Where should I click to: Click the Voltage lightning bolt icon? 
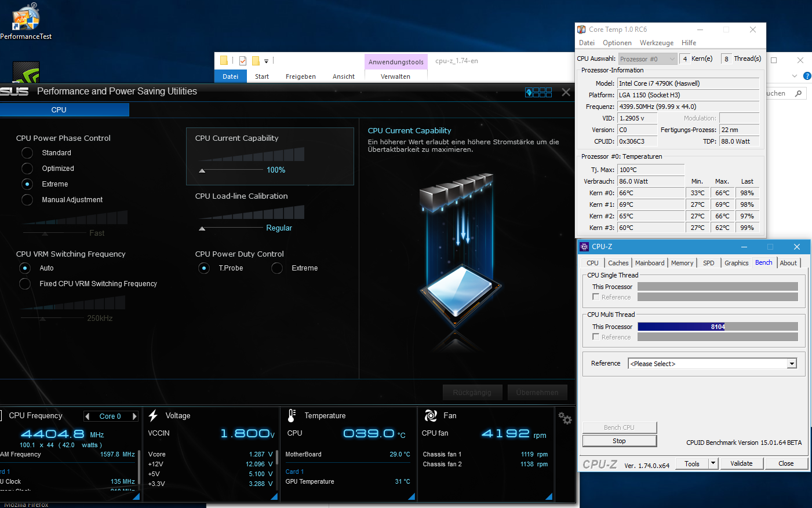(153, 415)
